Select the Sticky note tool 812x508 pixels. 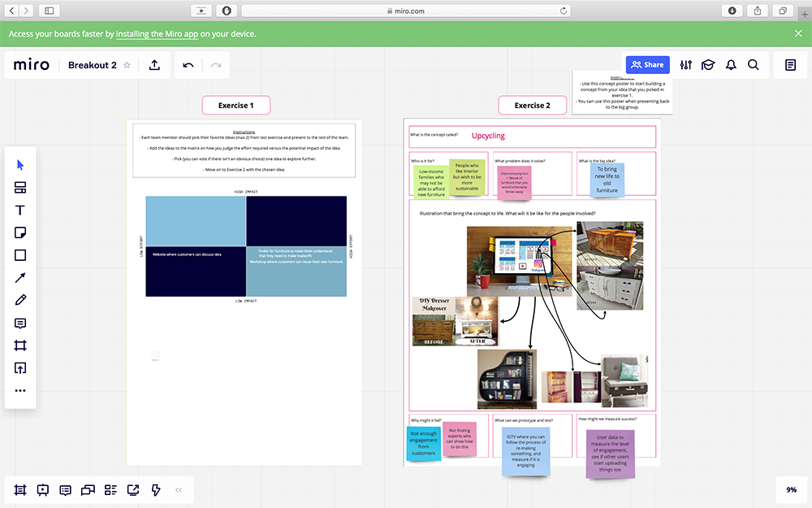[20, 233]
